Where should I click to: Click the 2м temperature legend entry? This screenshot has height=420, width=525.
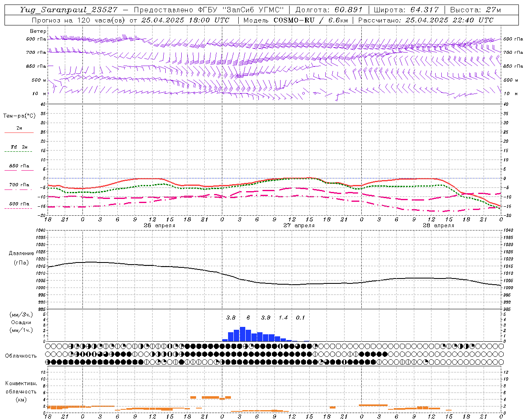pyautogui.click(x=19, y=128)
